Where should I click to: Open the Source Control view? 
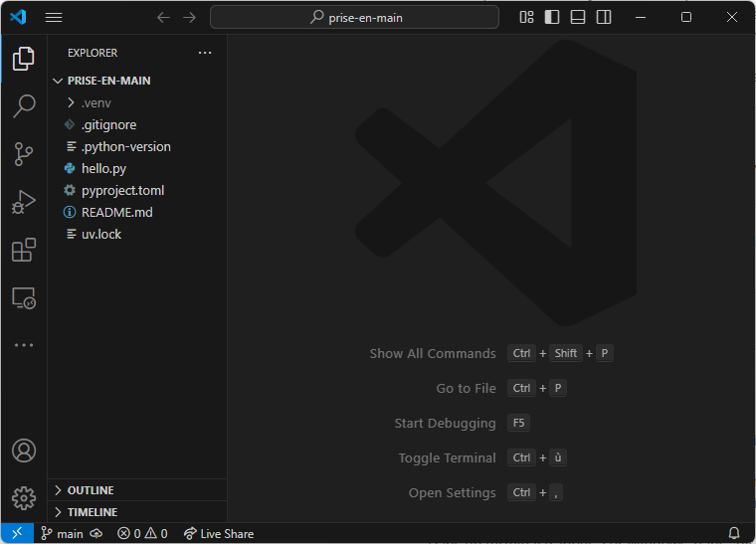coord(24,154)
